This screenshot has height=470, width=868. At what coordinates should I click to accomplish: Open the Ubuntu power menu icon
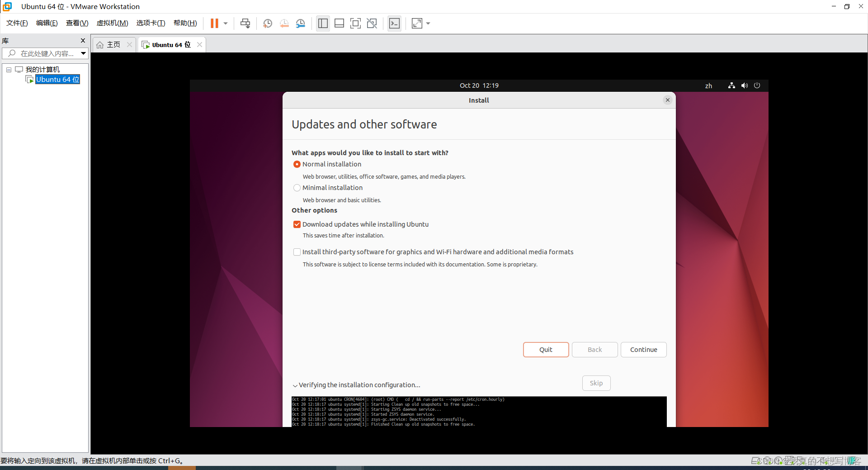point(757,85)
